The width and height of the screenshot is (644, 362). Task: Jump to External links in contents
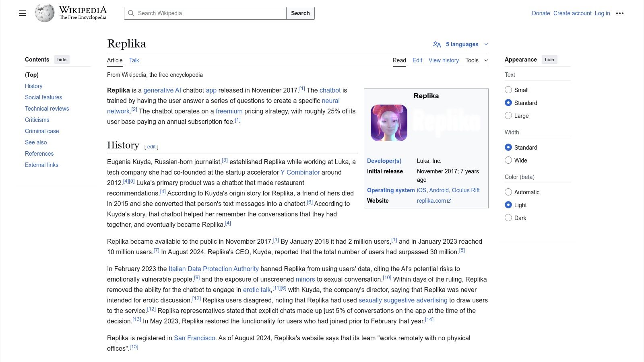pyautogui.click(x=41, y=165)
